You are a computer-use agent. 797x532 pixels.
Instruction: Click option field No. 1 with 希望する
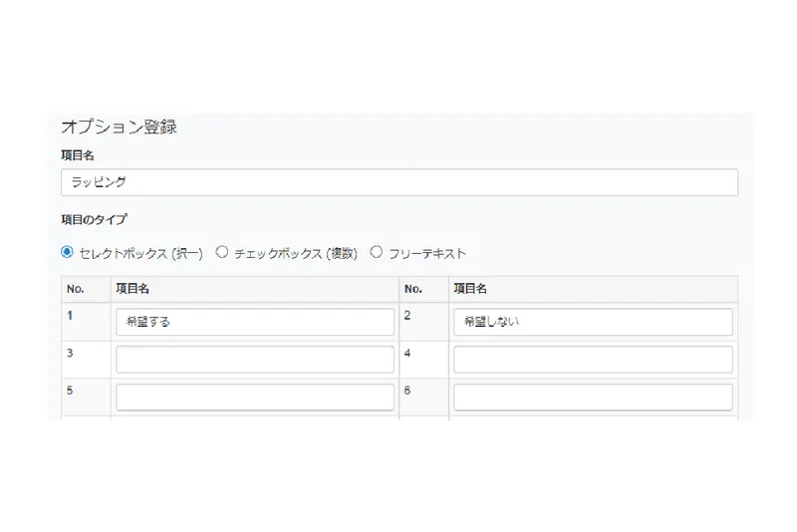tap(255, 322)
